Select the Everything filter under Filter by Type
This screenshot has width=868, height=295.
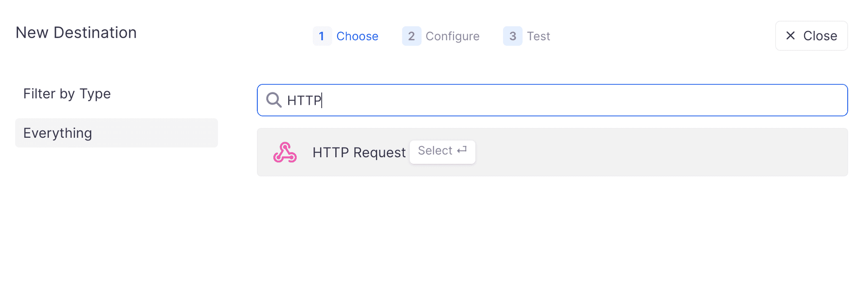click(116, 133)
